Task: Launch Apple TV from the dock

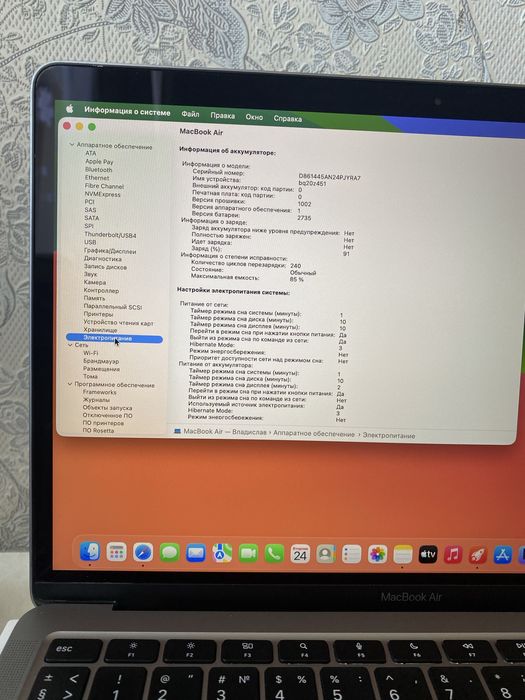Action: [x=428, y=555]
